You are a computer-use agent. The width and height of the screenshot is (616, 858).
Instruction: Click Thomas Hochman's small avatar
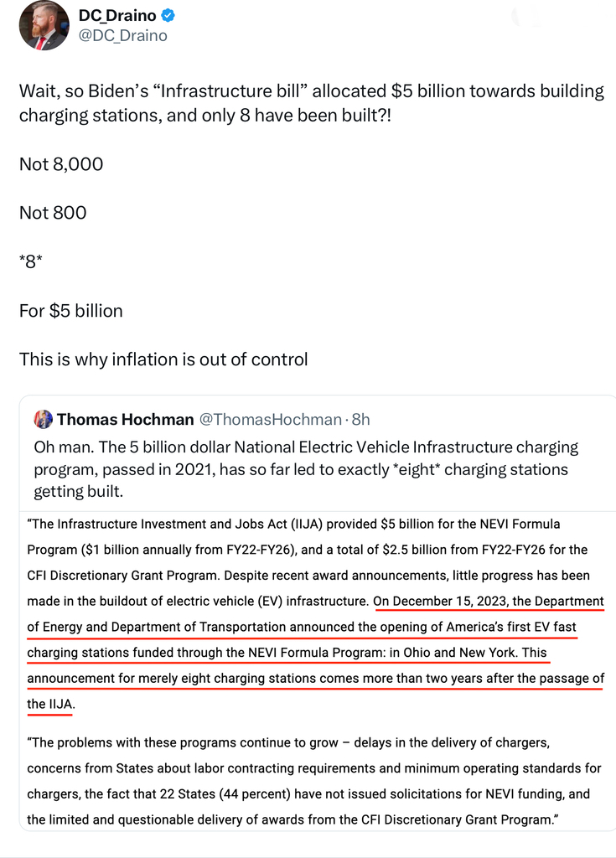pyautogui.click(x=43, y=419)
